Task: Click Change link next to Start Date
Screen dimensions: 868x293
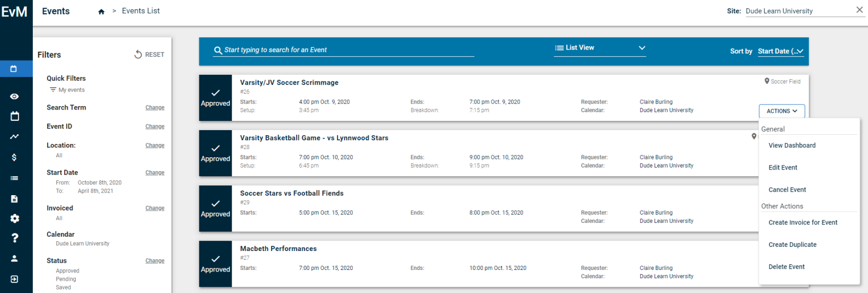Action: point(155,173)
